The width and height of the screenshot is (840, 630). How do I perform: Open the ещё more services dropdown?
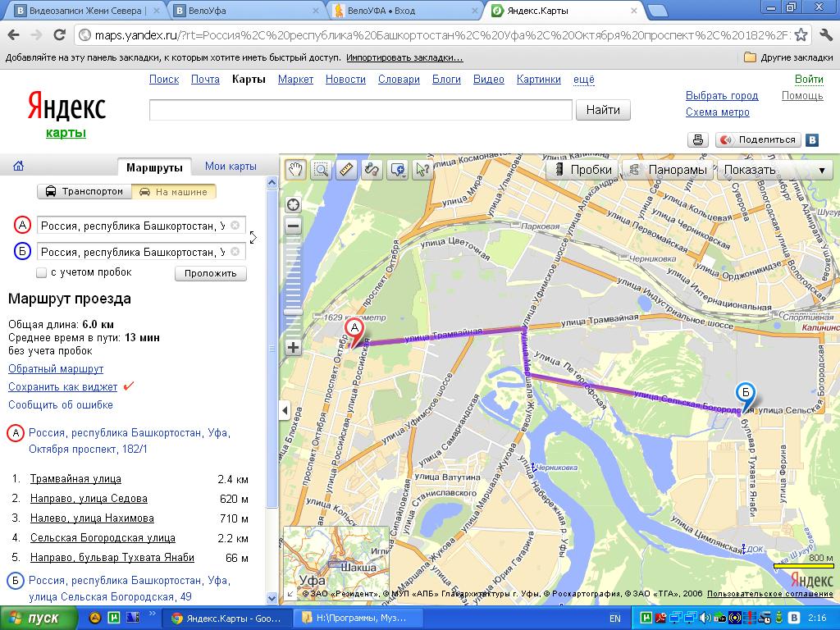click(x=584, y=80)
